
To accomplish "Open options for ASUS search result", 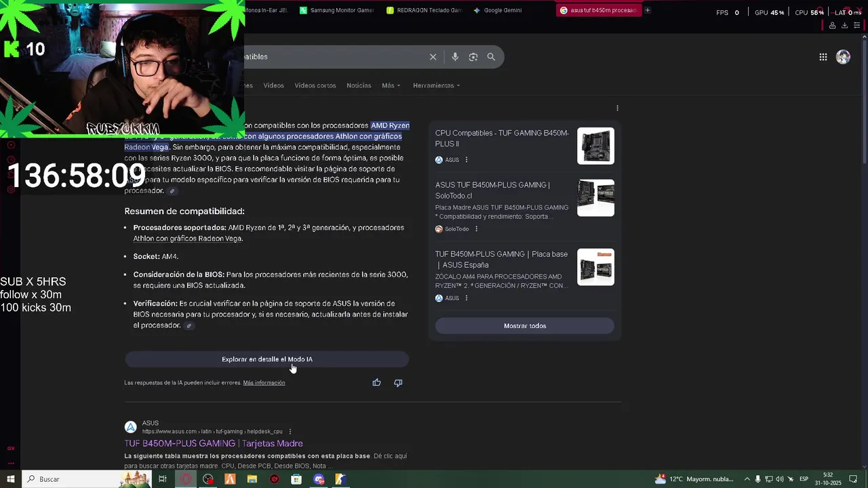I will [290, 432].
